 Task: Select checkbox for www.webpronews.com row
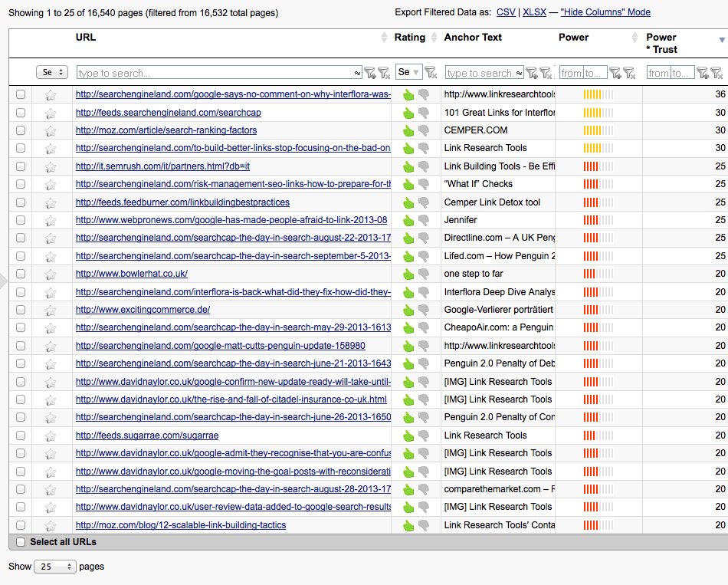coord(21,220)
